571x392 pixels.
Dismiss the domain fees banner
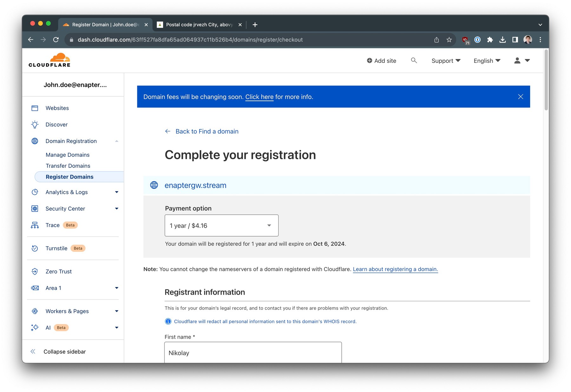pyautogui.click(x=521, y=97)
